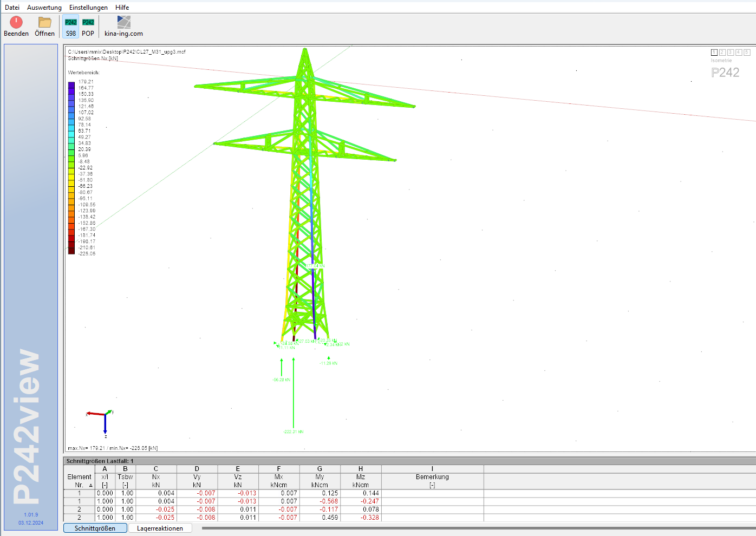
Task: Select the Schnittgrößen tab
Action: click(95, 528)
